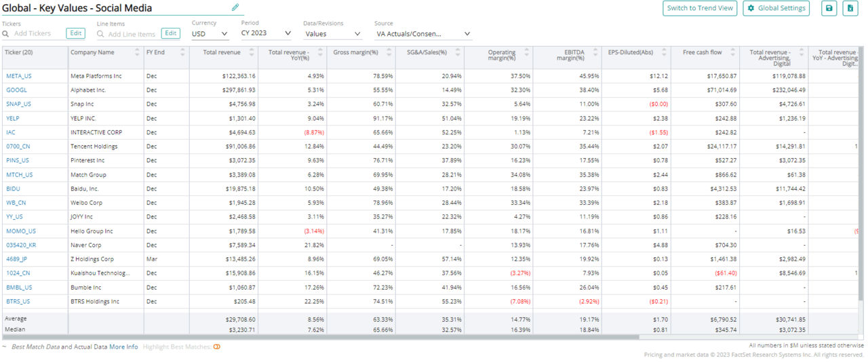
Task: Select Naver Corp company name cell
Action: (x=106, y=245)
